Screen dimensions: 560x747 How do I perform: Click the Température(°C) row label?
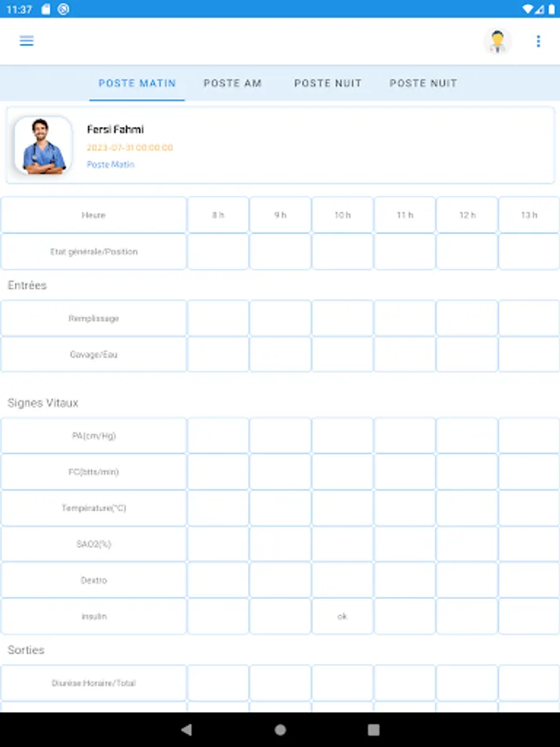[x=93, y=508]
